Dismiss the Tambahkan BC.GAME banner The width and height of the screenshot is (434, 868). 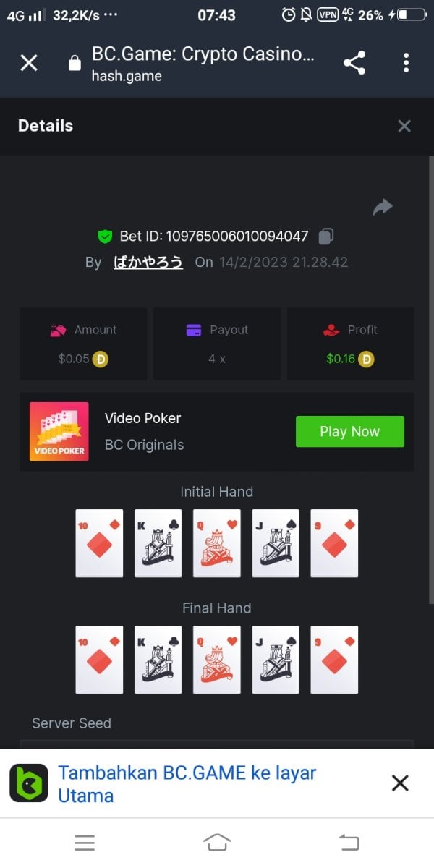click(400, 783)
